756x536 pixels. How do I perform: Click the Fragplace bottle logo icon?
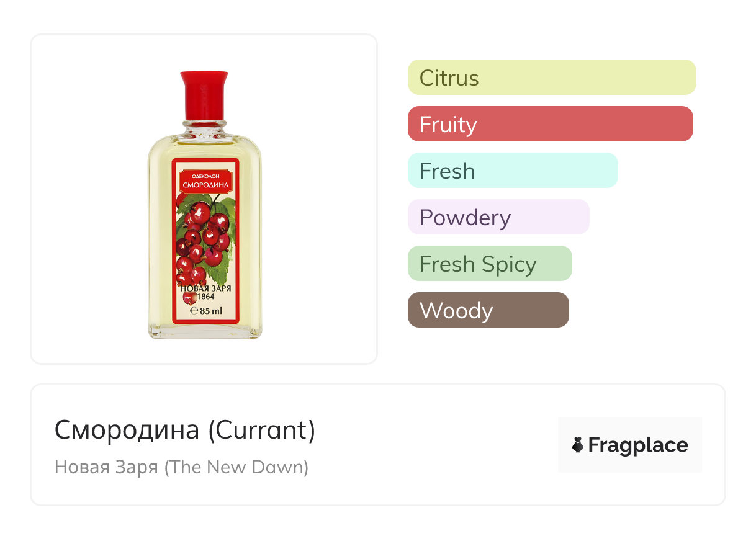point(578,445)
